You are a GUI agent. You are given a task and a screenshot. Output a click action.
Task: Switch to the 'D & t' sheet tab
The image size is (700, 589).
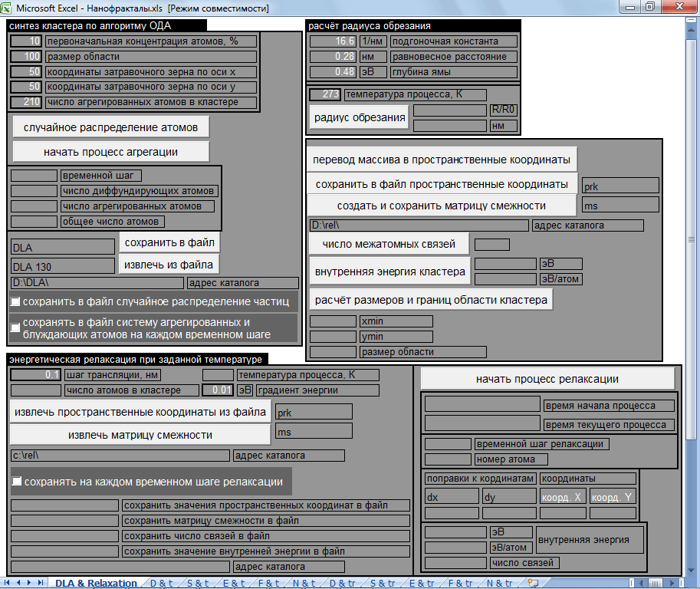161,583
